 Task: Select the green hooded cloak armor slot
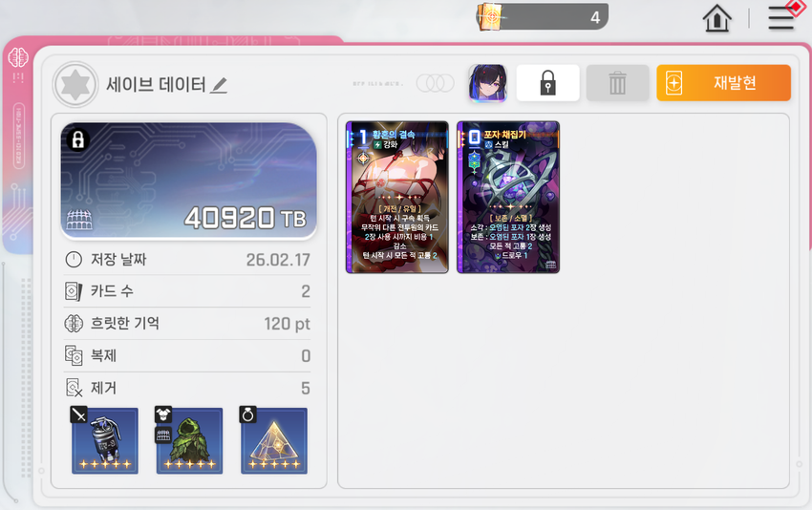point(189,440)
